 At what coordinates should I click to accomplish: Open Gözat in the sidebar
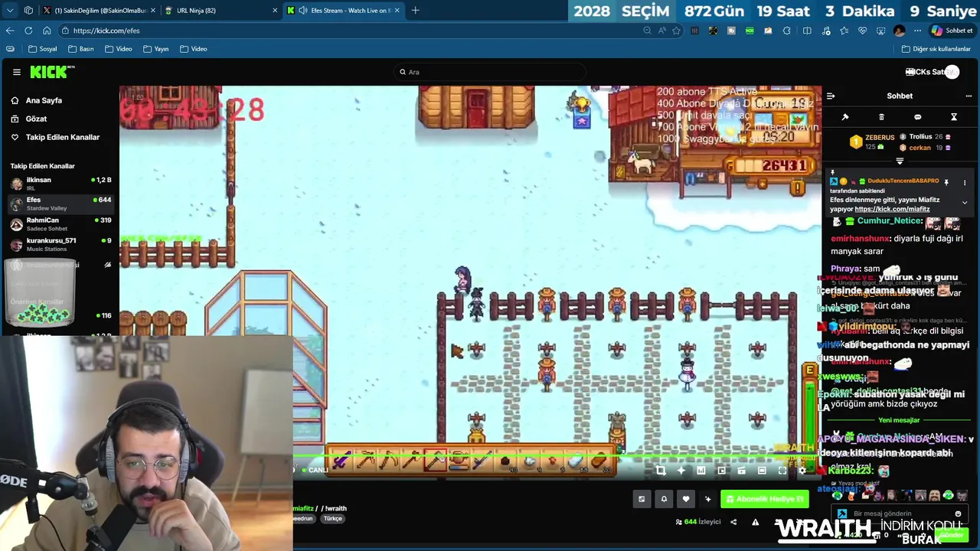(x=36, y=119)
